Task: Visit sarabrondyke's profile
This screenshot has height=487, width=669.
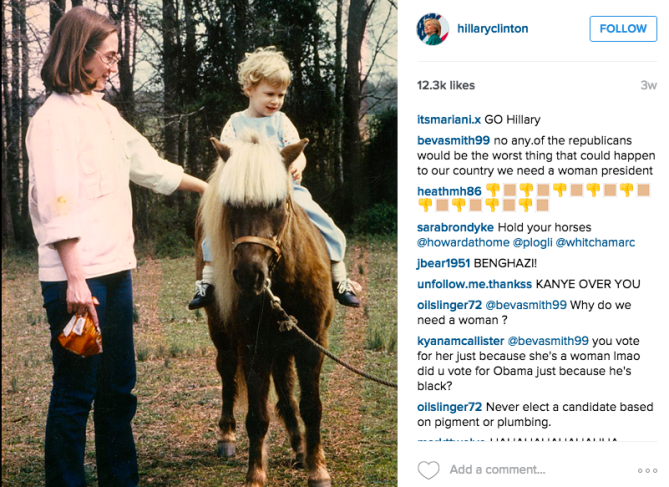Action: pos(455,227)
